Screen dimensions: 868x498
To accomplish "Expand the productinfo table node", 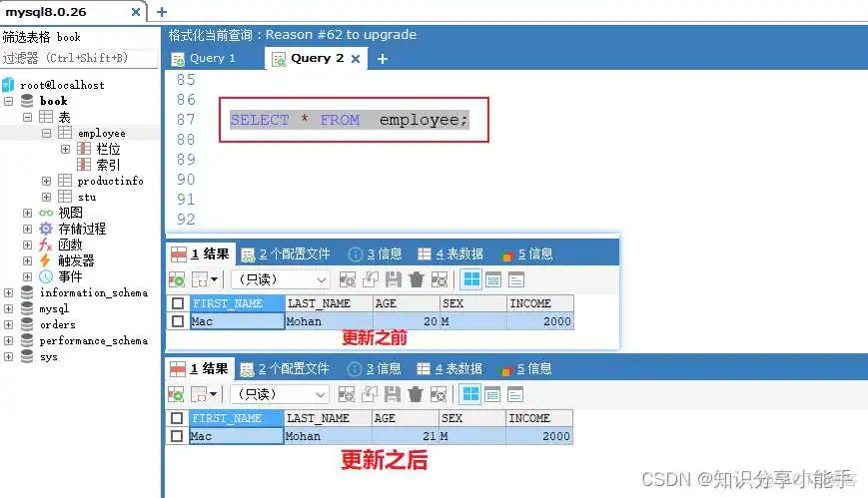I will (x=47, y=181).
